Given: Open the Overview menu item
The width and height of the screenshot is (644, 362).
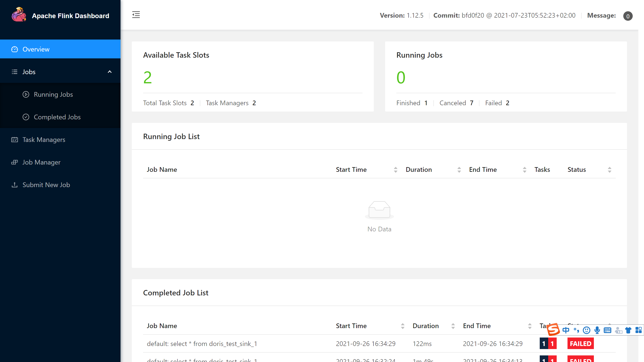Looking at the screenshot, I should pyautogui.click(x=36, y=49).
